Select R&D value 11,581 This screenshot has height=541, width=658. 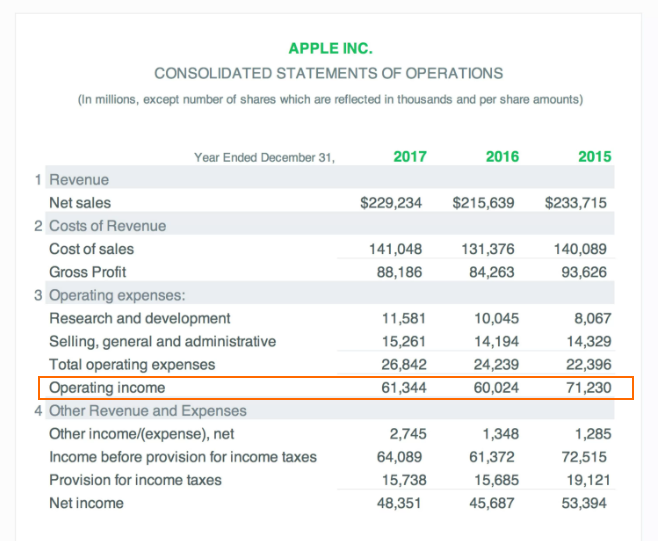pyautogui.click(x=404, y=318)
